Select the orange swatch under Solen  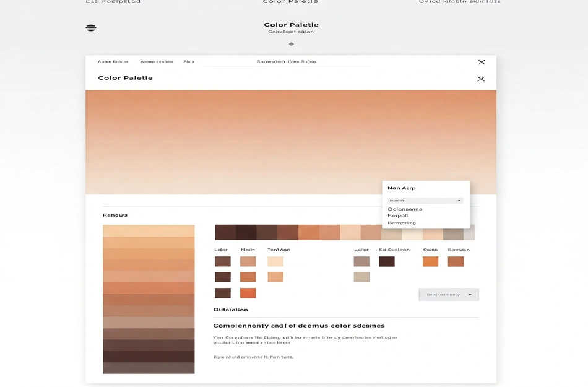pos(430,262)
